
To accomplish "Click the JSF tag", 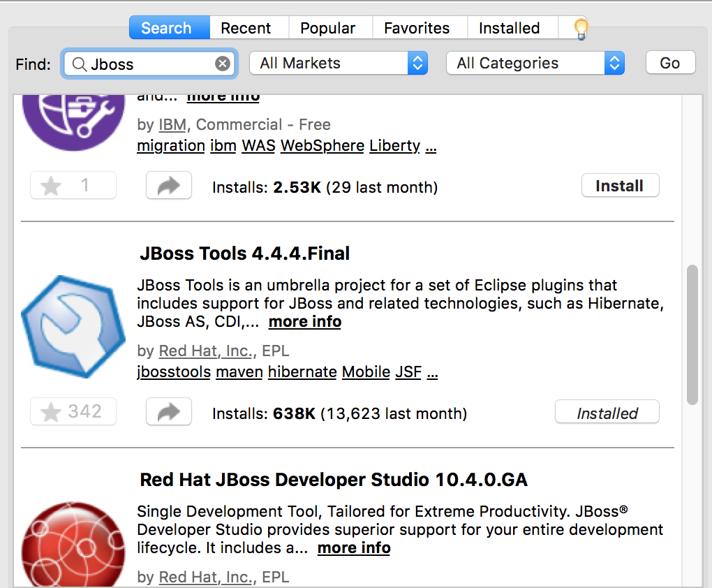I will click(x=408, y=372).
